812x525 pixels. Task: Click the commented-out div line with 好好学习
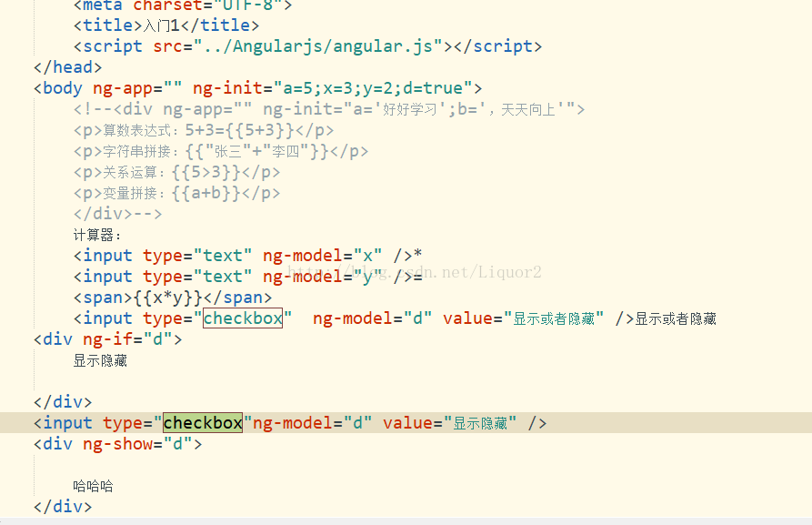(x=329, y=109)
